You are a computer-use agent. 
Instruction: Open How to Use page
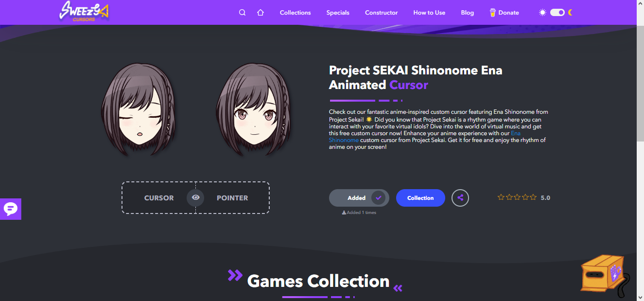pos(429,13)
